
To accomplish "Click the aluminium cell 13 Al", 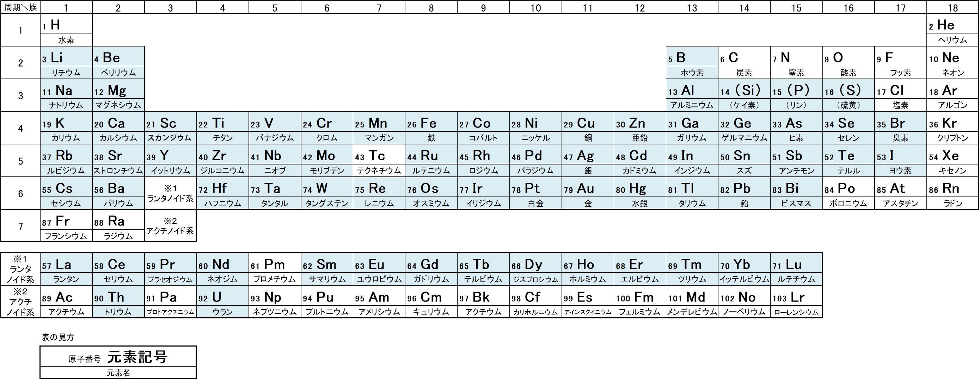I will 692,95.
